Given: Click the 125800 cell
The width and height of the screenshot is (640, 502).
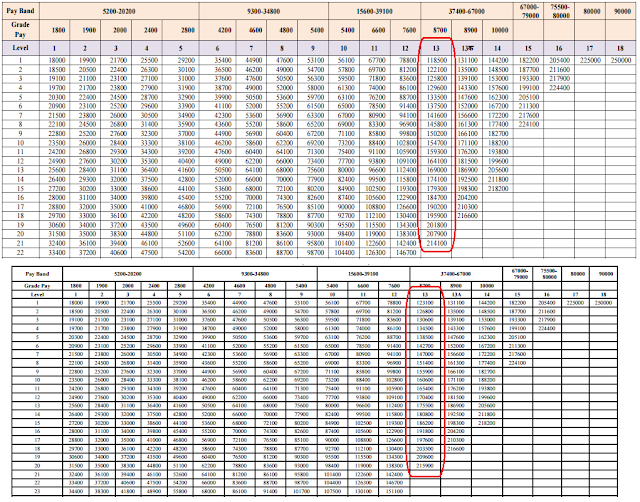Looking at the screenshot, I should (x=437, y=78).
